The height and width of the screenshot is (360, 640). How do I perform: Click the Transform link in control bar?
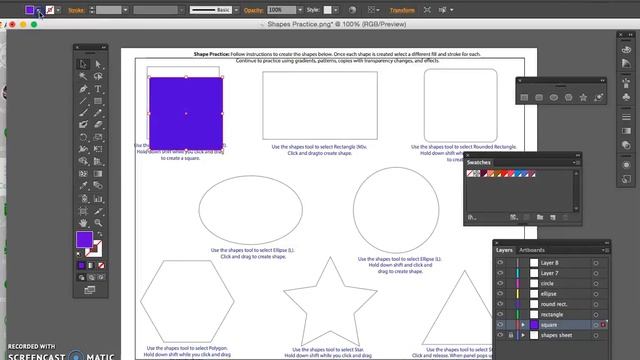(x=402, y=10)
